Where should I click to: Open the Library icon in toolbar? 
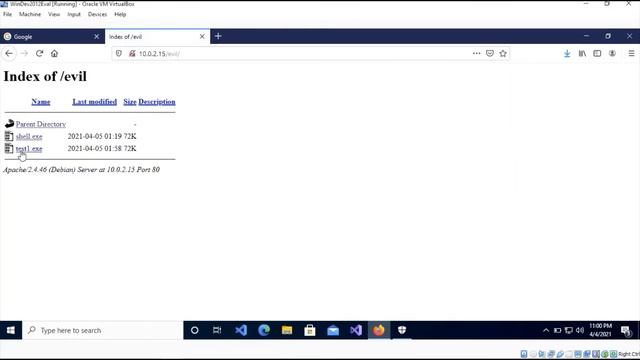[582, 53]
